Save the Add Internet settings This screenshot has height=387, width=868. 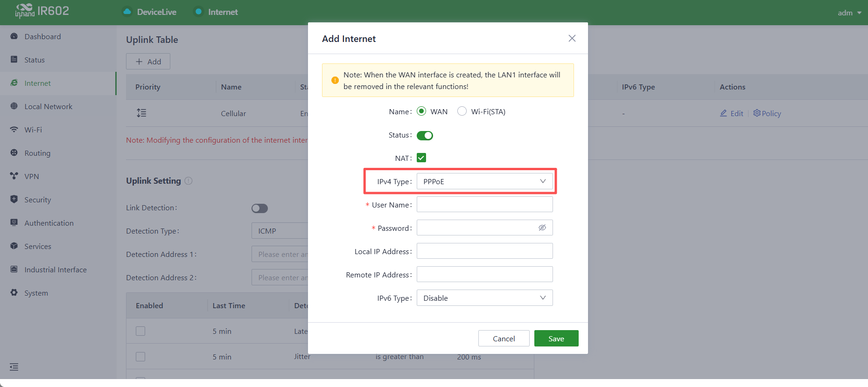click(x=556, y=339)
